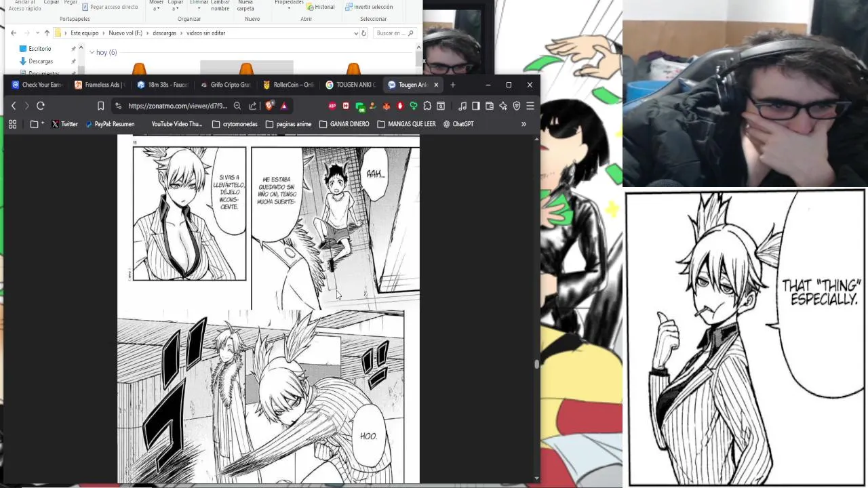Open the Mover a dropdown in Explorer
Image resolution: width=868 pixels, height=488 pixels.
pyautogui.click(x=157, y=5)
